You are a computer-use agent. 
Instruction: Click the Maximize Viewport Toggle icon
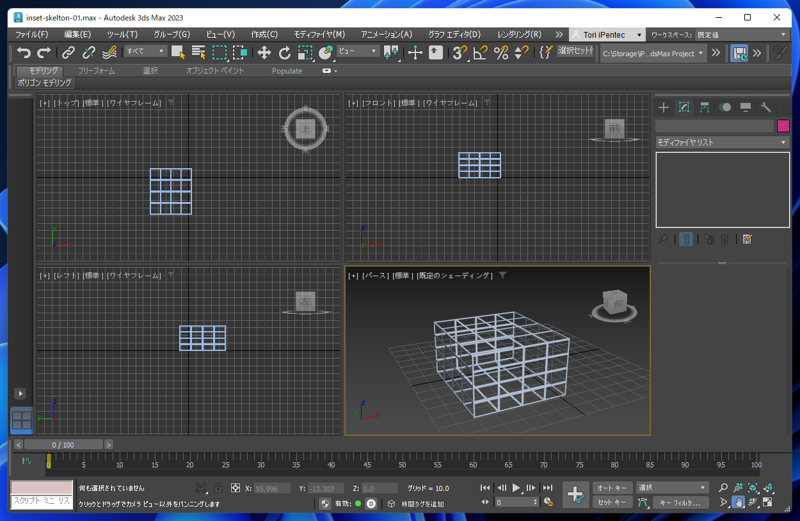[767, 503]
